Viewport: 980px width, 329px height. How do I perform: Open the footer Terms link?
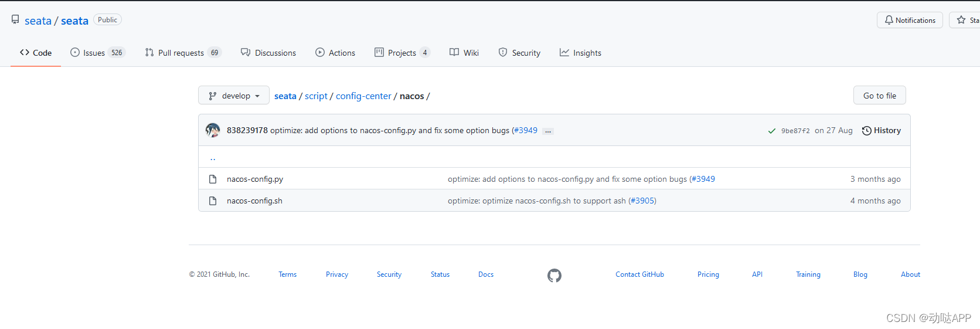[x=287, y=274]
